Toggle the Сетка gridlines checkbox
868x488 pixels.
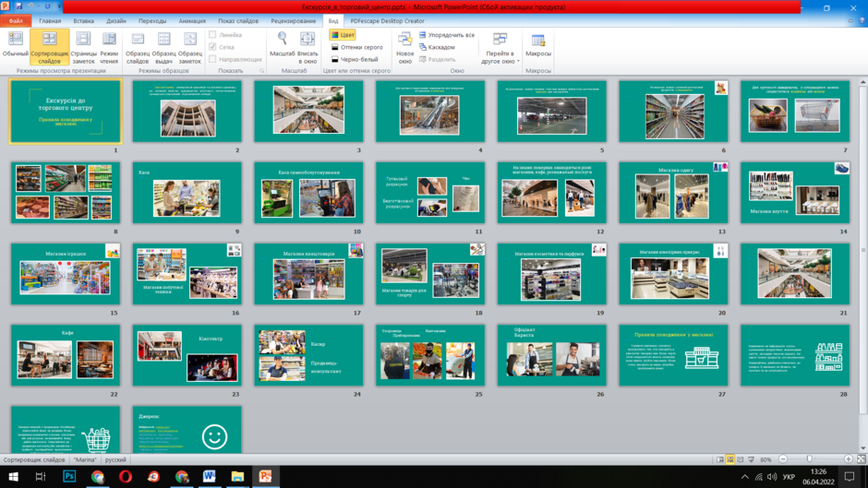(212, 47)
